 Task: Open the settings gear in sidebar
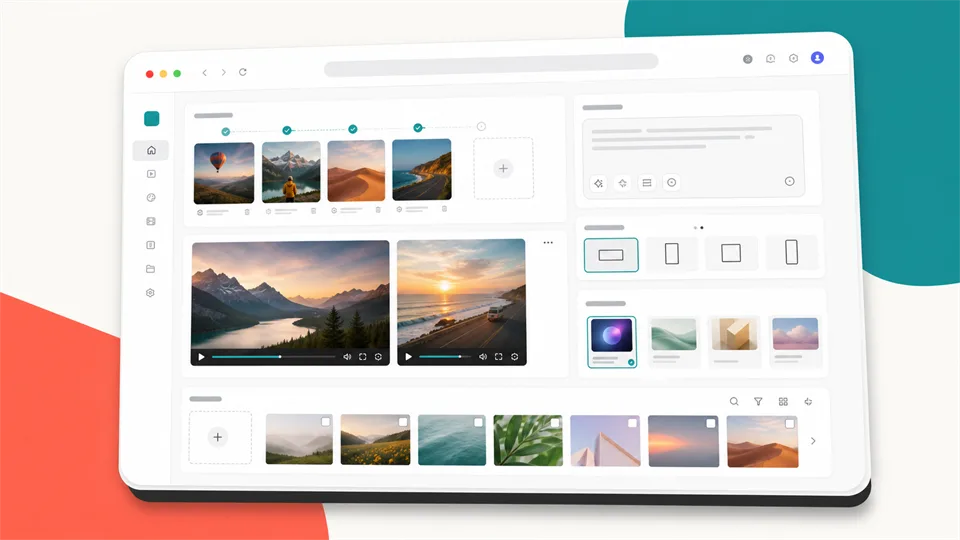pyautogui.click(x=151, y=293)
